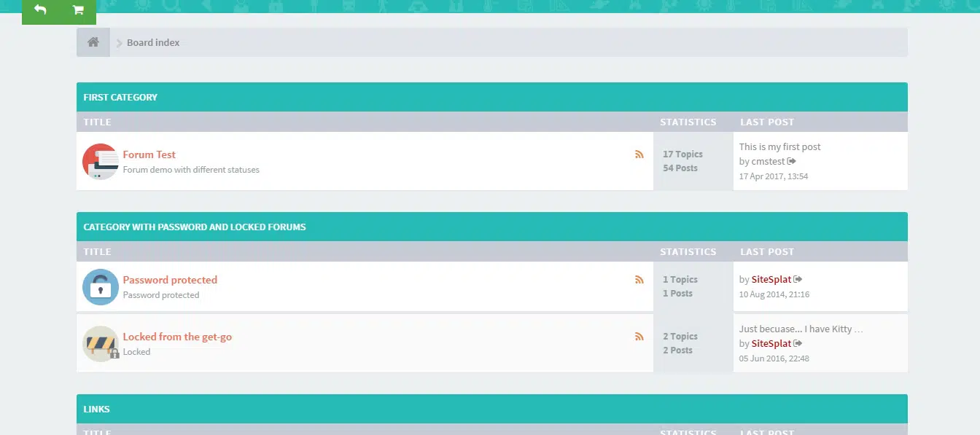Open the shopping cart icon
This screenshot has height=435, width=980.
[78, 10]
